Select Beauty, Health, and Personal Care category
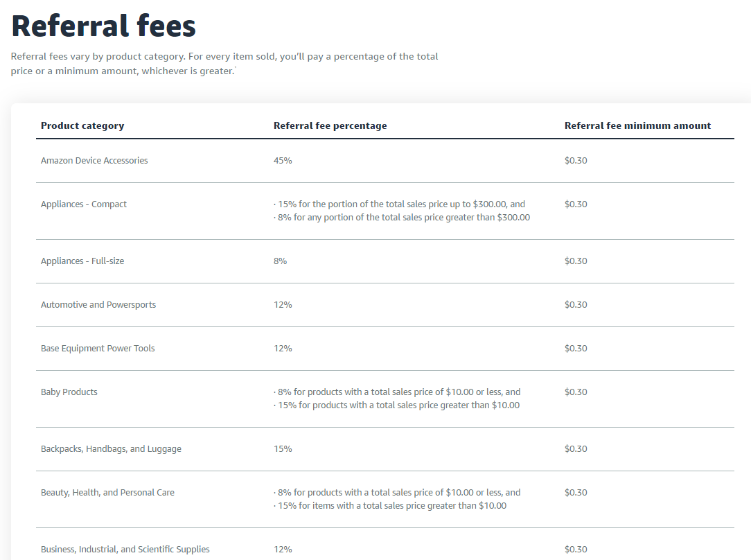 [x=107, y=492]
